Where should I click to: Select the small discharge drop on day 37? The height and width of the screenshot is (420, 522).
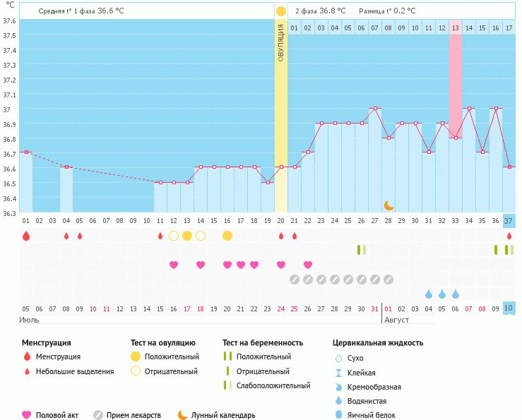click(509, 236)
